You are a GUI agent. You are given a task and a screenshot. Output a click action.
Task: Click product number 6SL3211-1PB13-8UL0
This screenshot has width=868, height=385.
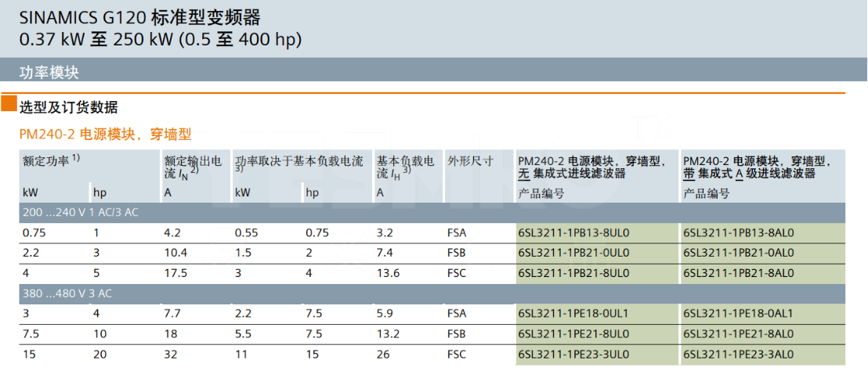[x=574, y=233]
